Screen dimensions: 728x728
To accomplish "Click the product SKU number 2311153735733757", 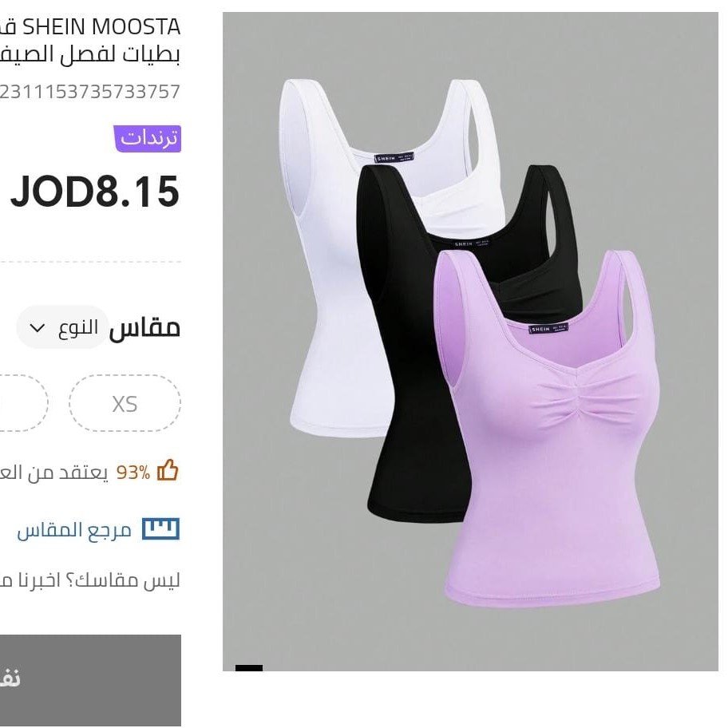I will tap(89, 92).
